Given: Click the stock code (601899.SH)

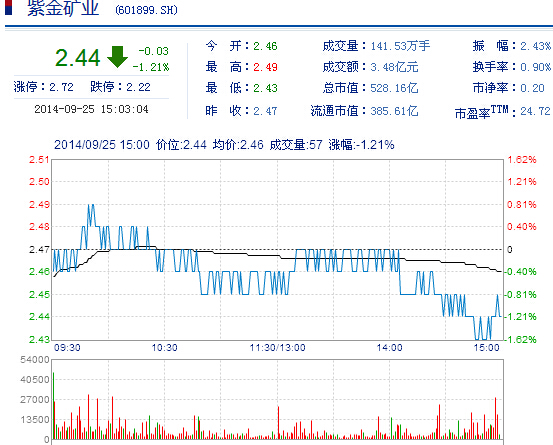Looking at the screenshot, I should coord(146,10).
